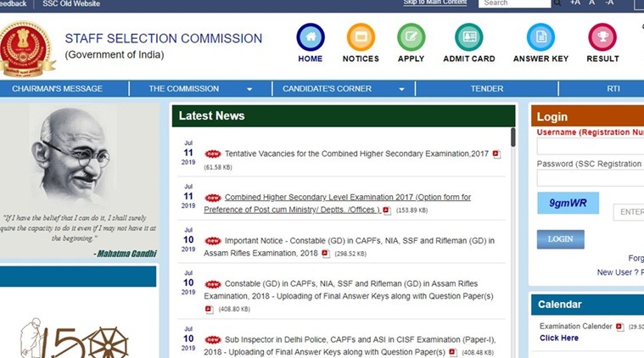Open PDF icon for Important Notice Constable GD
The height and width of the screenshot is (358, 644).
[326, 254]
